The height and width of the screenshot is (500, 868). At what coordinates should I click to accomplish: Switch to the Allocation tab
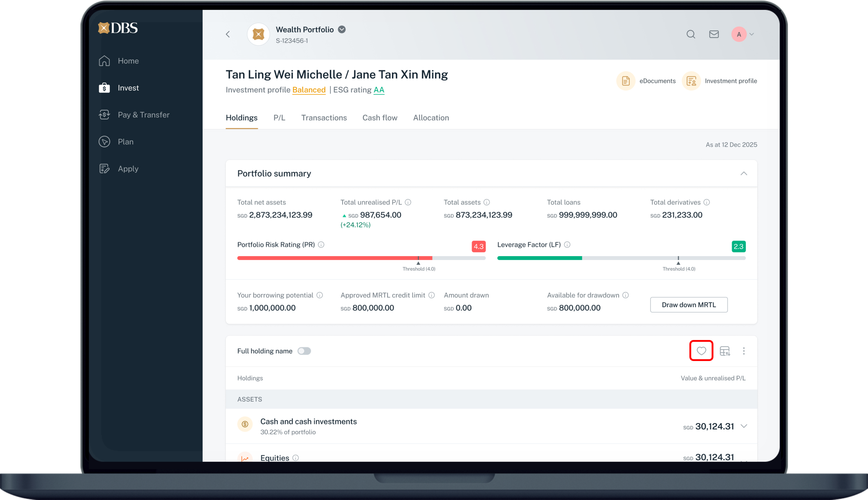pyautogui.click(x=431, y=118)
